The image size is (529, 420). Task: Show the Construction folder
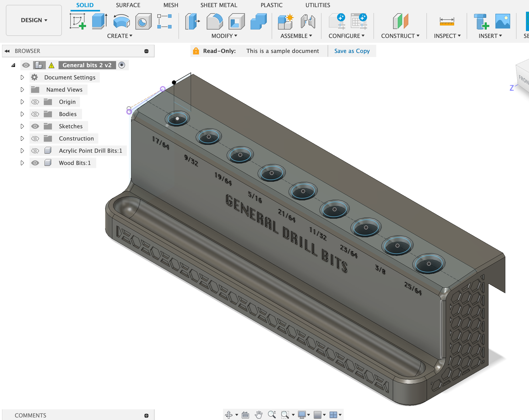click(x=35, y=139)
